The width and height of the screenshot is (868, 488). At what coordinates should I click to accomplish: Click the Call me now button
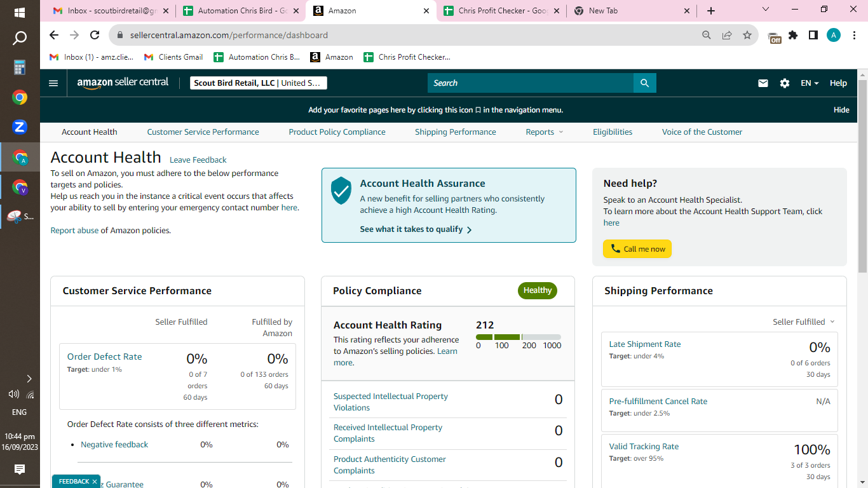click(x=637, y=249)
